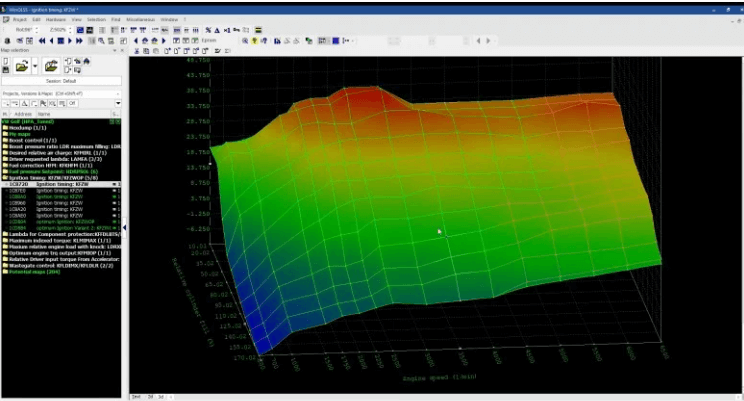Select VW Golf project root entry
Viewport: 744px width, 401px height.
[28, 122]
